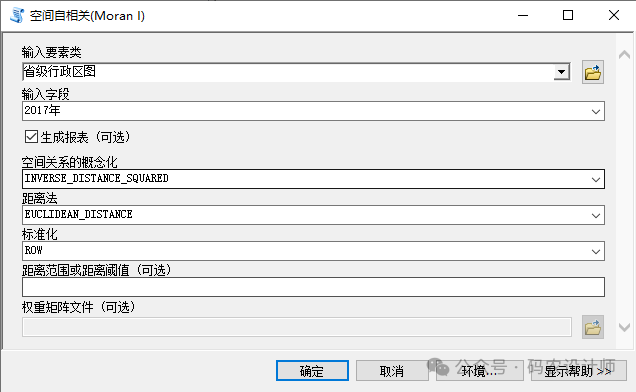The image size is (636, 392).
Task: Browse for input feature class folder icon
Action: click(x=593, y=73)
